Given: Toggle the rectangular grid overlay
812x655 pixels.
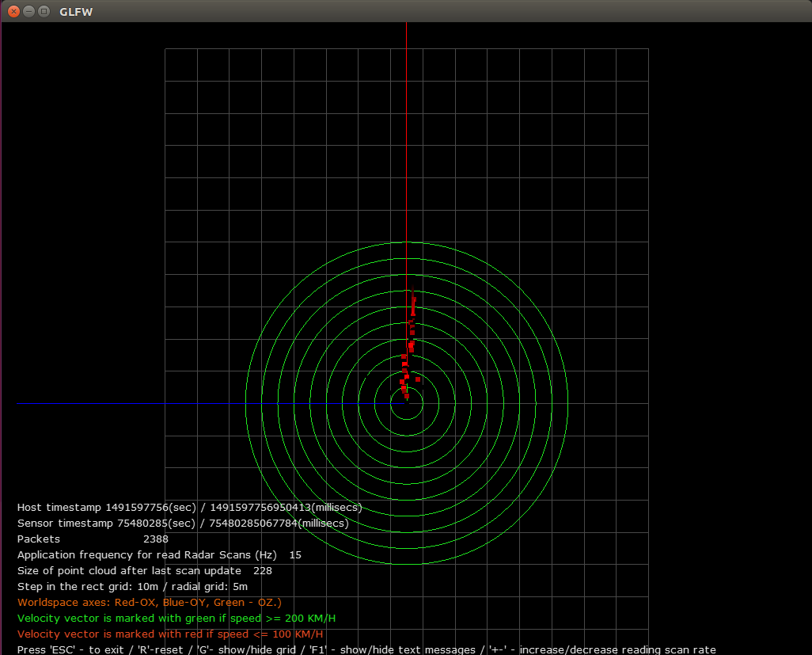Looking at the screenshot, I should [x=237, y=648].
